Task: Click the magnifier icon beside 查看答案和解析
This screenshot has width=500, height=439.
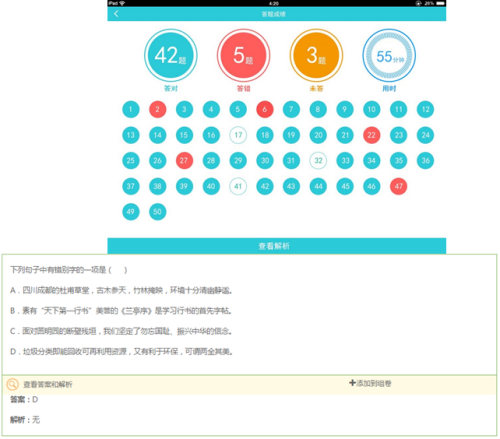Action: point(13,384)
